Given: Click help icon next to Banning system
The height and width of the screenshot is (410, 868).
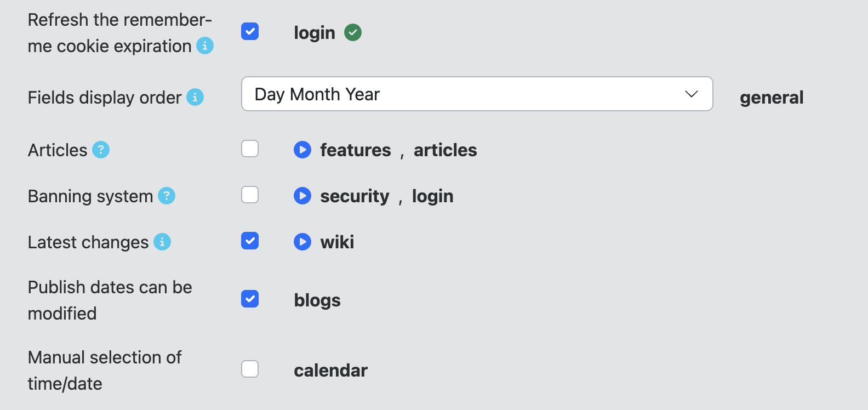Looking at the screenshot, I should click(x=167, y=196).
